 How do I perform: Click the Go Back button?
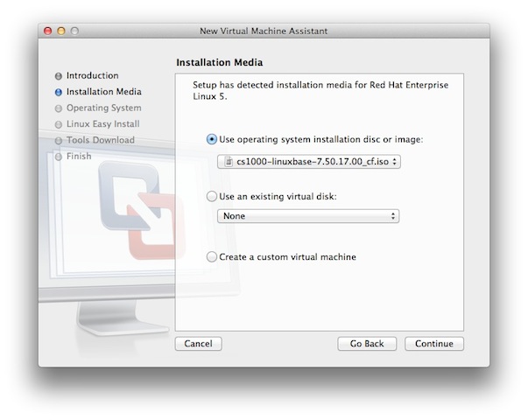(367, 344)
